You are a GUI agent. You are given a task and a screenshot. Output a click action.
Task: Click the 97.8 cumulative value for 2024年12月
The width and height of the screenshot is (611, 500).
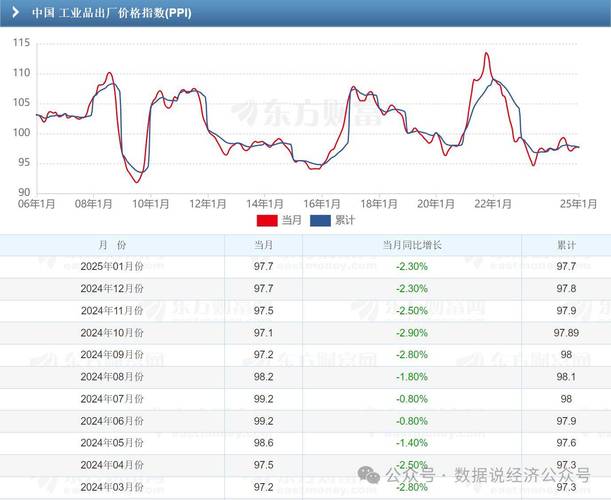click(x=566, y=289)
